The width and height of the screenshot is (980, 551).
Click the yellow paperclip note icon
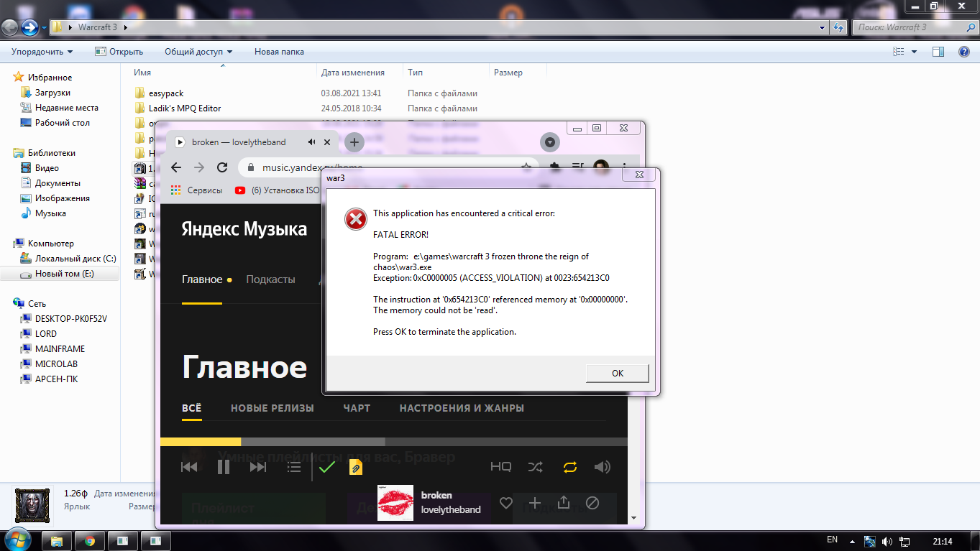point(355,468)
